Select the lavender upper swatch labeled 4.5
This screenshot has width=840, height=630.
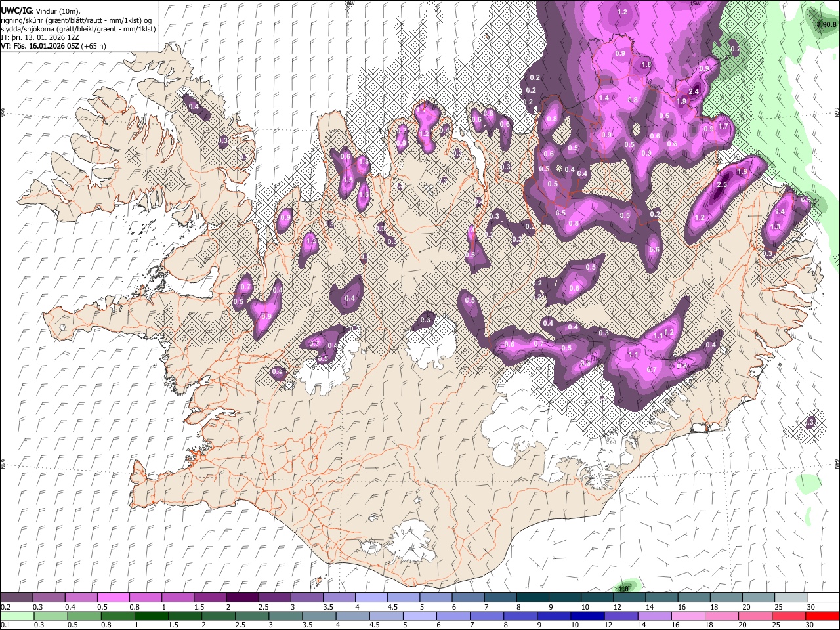[403, 598]
